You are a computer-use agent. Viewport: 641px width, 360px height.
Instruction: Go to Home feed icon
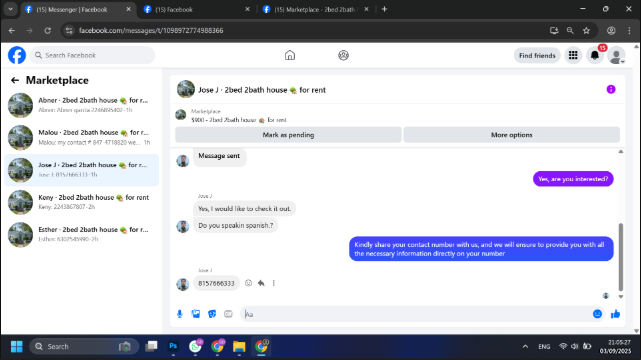(290, 55)
